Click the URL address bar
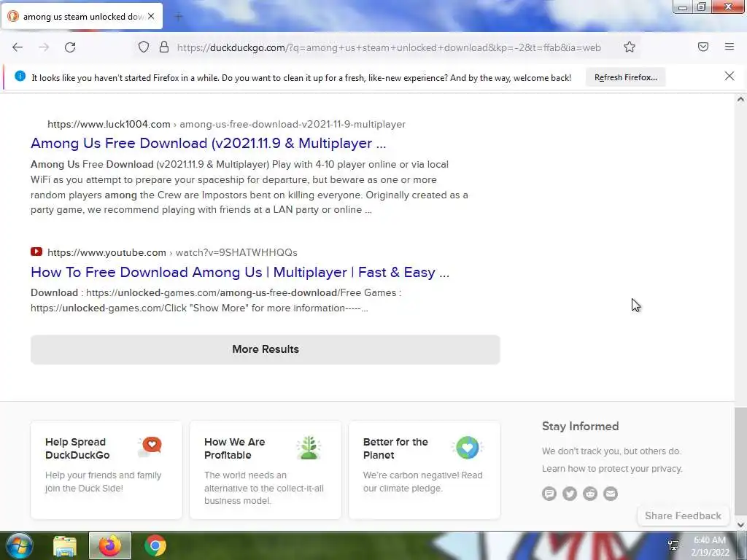This screenshot has width=747, height=560. point(388,47)
